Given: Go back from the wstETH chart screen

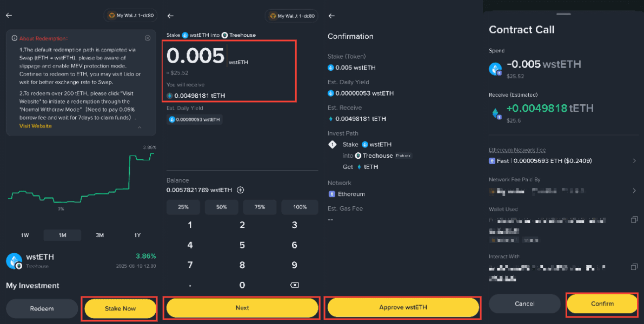Looking at the screenshot, I should coord(9,16).
